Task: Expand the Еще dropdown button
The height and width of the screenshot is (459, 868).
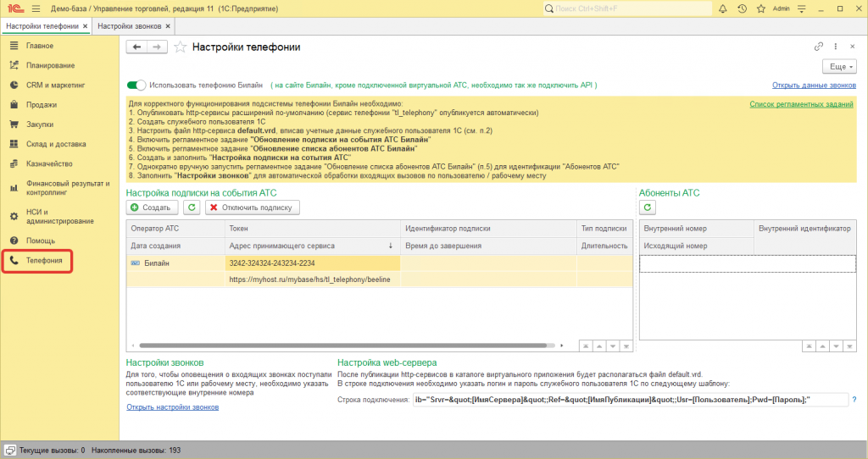Action: [839, 66]
